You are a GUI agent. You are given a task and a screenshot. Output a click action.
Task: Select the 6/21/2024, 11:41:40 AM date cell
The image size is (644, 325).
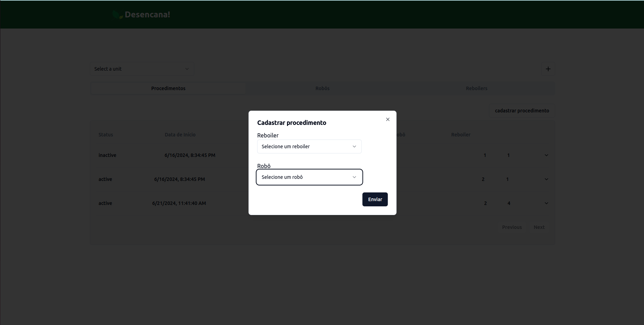pos(179,203)
